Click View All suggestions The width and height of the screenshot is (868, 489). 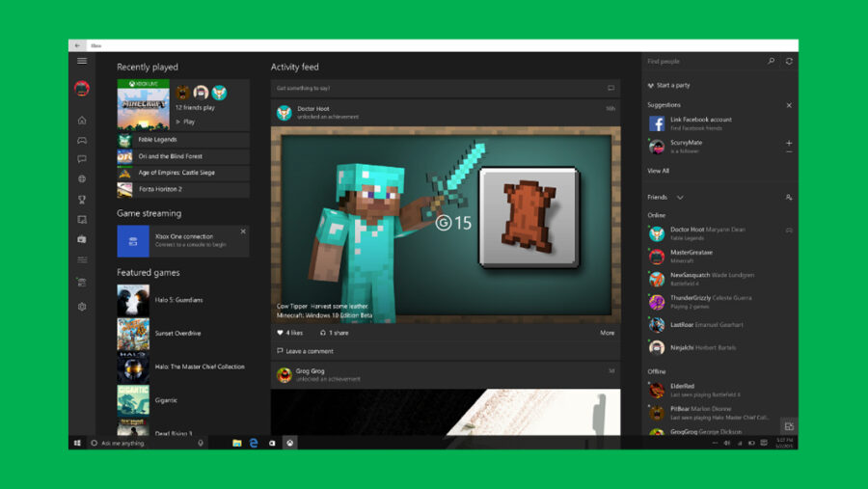[658, 171]
